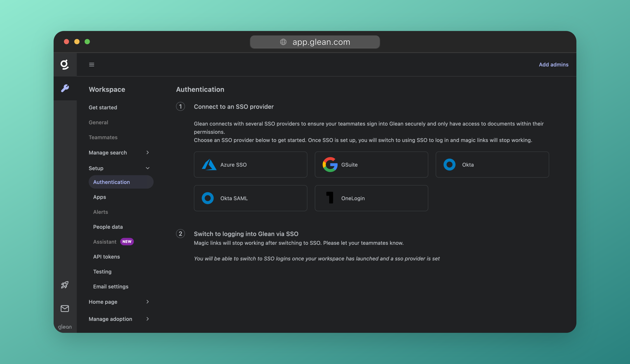Go to People data in the sidebar
Screen dimensions: 630x364
[x=108, y=227]
